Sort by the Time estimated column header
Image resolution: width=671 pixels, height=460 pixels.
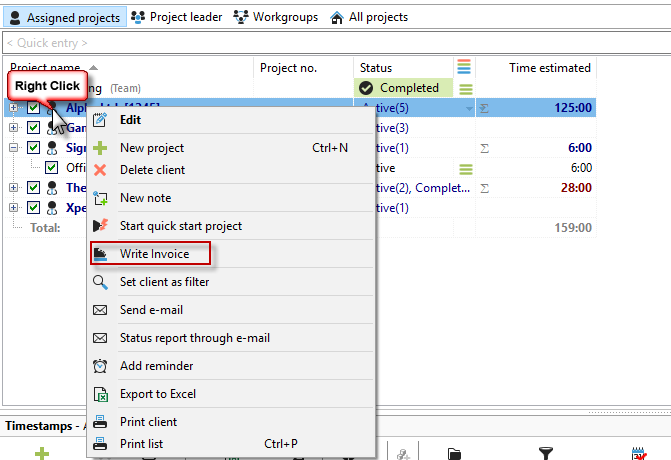pos(550,67)
